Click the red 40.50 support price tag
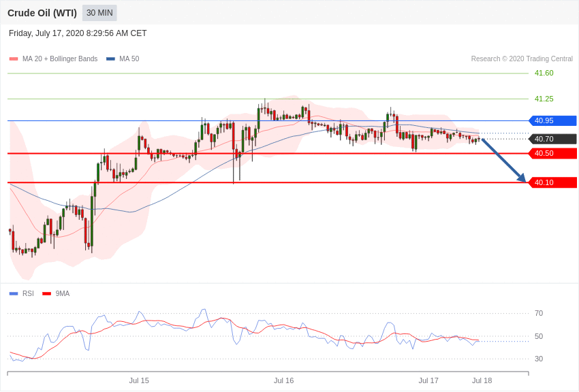This screenshot has width=579, height=392. tap(553, 153)
